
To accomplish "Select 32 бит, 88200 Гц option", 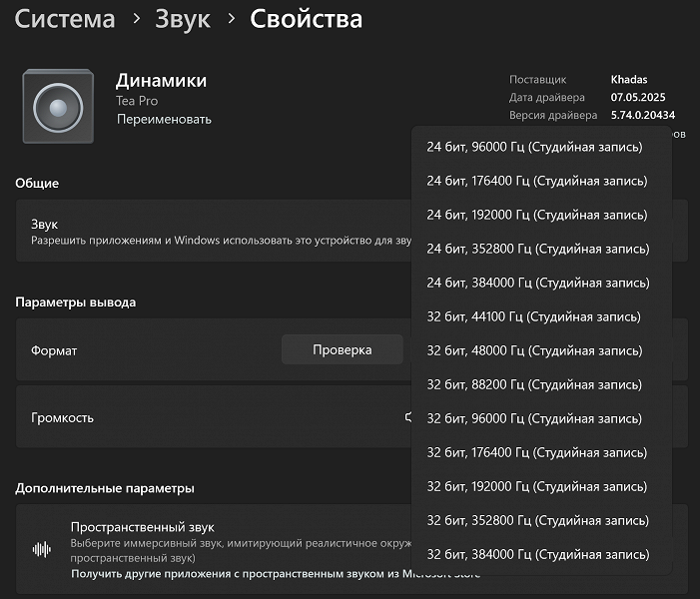I will coord(533,384).
